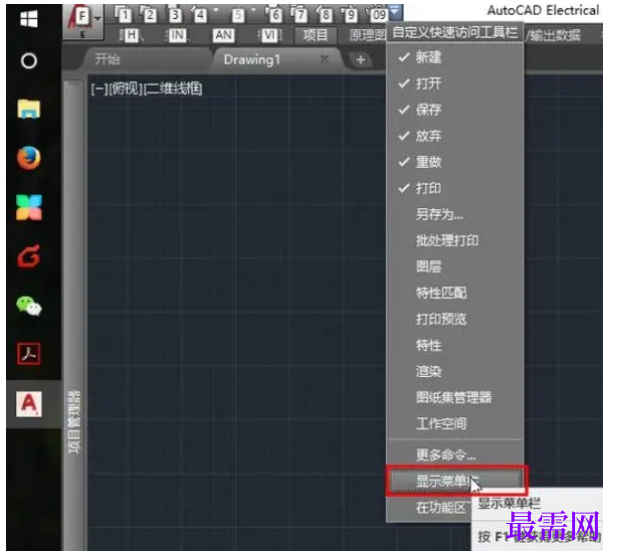Add a new drawing tab with plus
This screenshot has height=557, width=618.
point(360,60)
